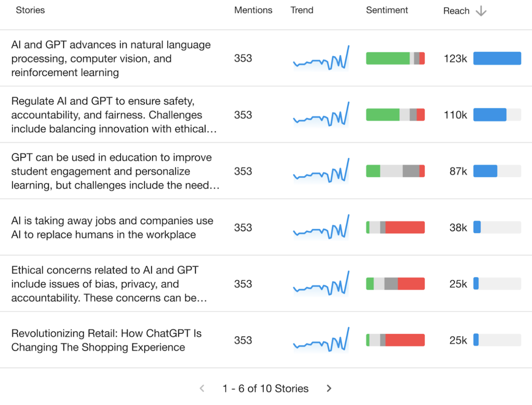Open the Revolutionizing Retail ChatGPT story

(106, 340)
